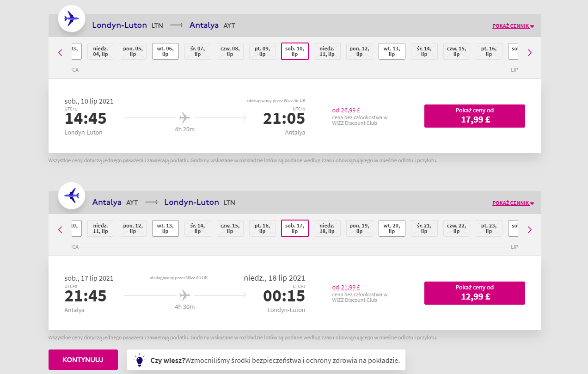Select outbound date sob. 10, lip
The width and height of the screenshot is (588, 374).
pyautogui.click(x=294, y=51)
